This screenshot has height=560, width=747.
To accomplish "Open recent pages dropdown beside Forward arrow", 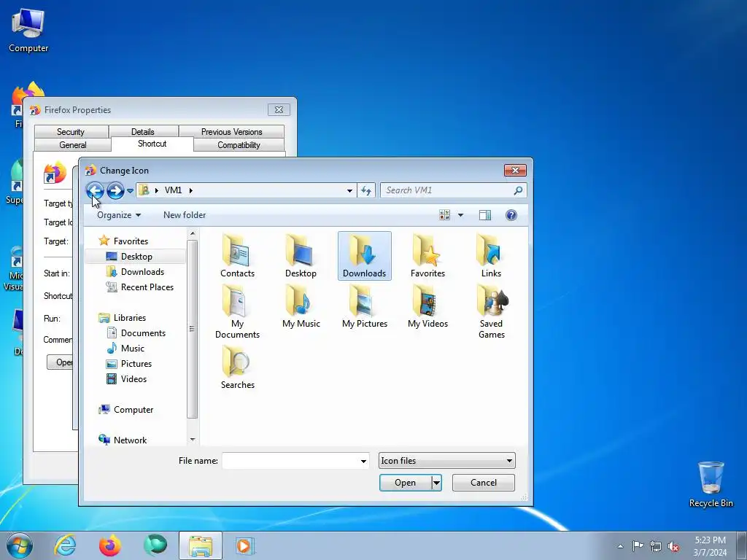I will pos(130,190).
